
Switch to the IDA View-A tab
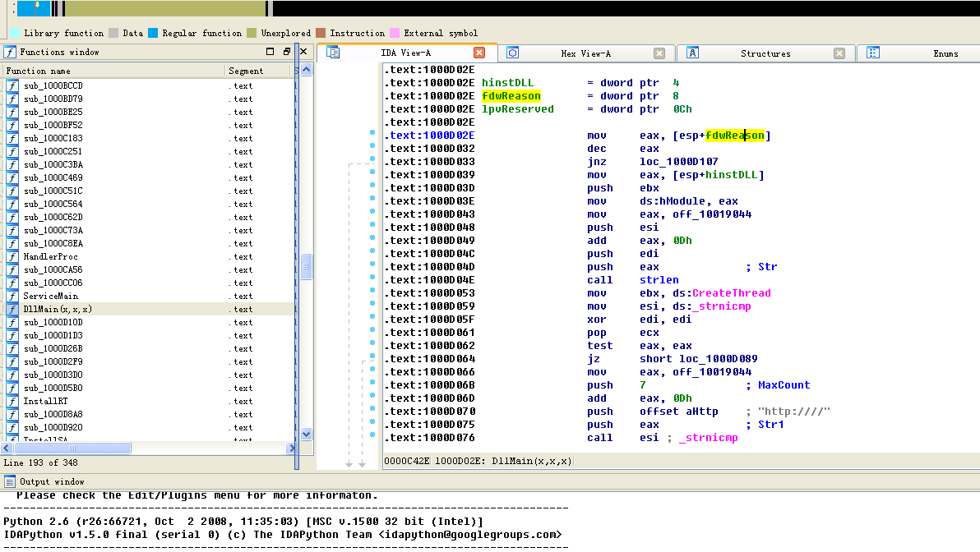click(x=405, y=53)
